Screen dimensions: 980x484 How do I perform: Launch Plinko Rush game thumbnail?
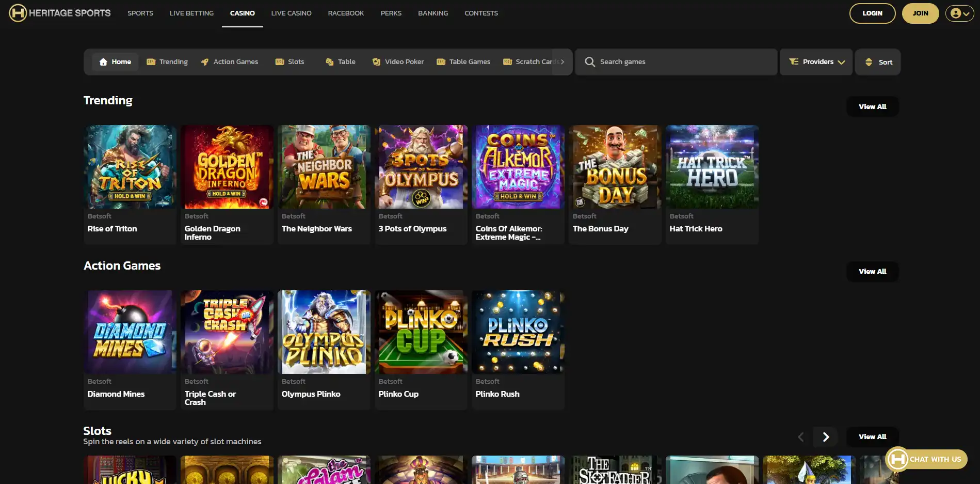(518, 332)
